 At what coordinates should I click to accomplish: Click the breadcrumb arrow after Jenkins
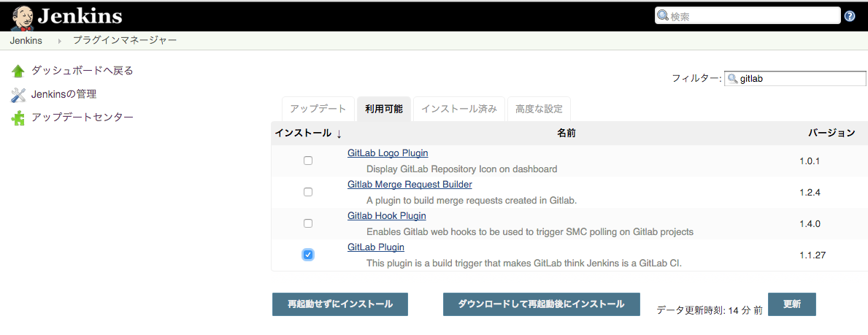click(59, 41)
